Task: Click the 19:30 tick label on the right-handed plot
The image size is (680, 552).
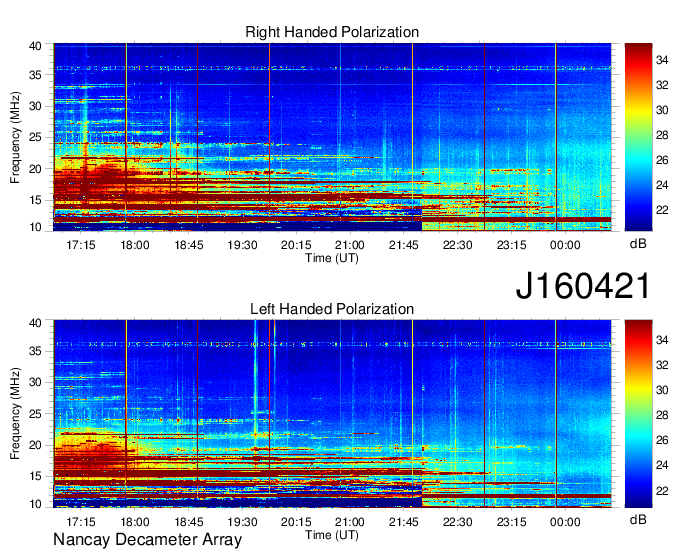Action: point(242,245)
